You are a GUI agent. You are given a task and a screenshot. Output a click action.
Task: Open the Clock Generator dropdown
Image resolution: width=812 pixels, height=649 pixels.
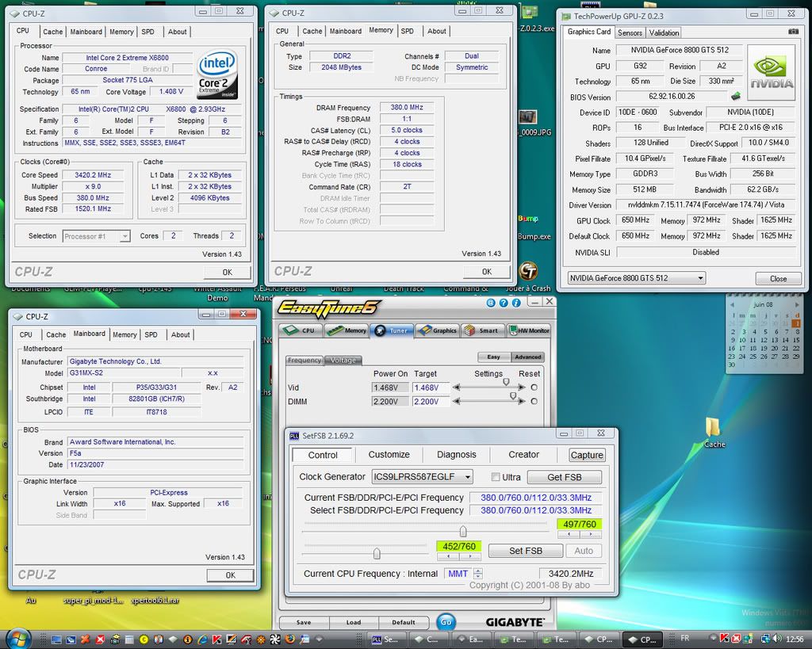point(467,477)
